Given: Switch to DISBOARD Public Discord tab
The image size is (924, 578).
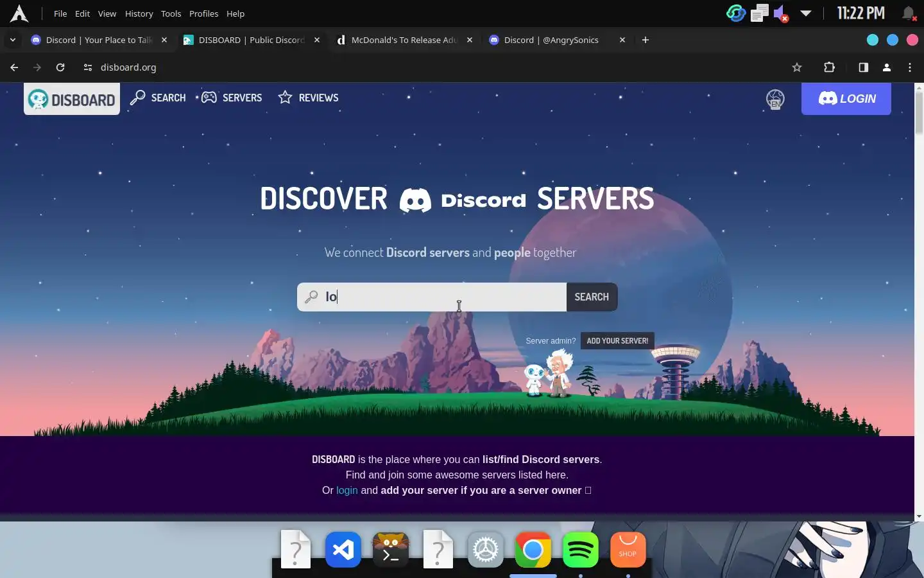Looking at the screenshot, I should click(x=252, y=40).
